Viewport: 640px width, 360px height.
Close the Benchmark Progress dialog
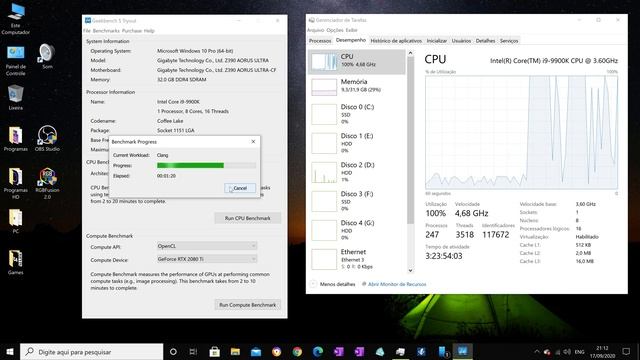click(x=253, y=142)
